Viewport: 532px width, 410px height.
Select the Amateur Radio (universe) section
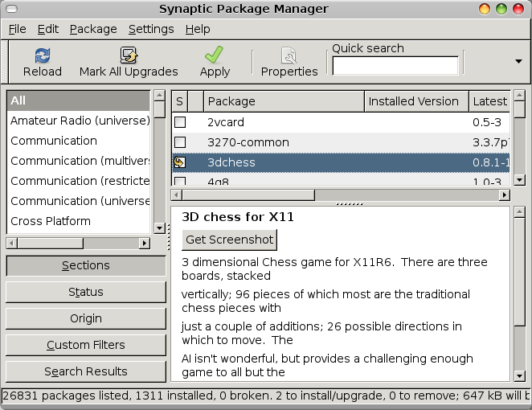point(79,121)
